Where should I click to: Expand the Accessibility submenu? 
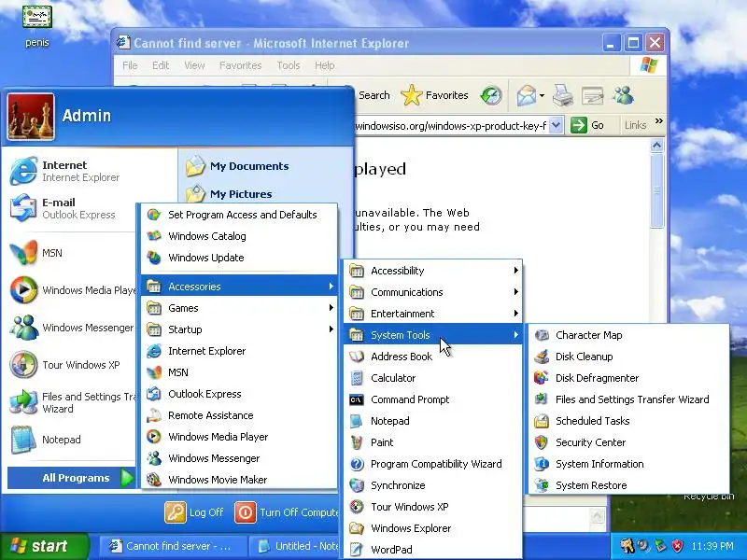[432, 271]
